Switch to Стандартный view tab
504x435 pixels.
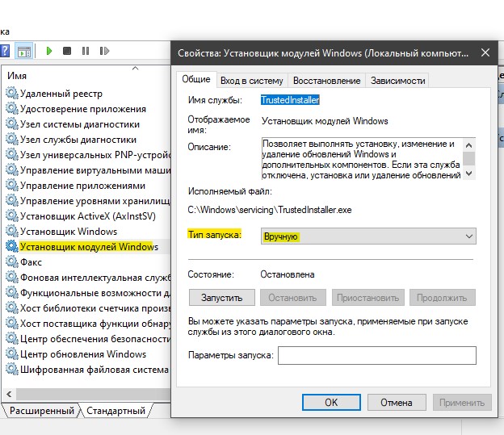pos(115,411)
